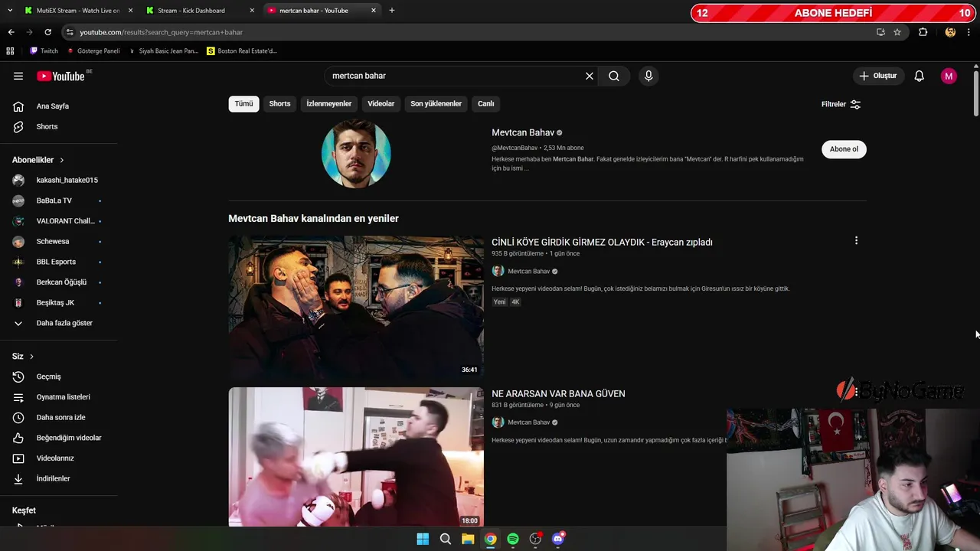Click the Oluştur create button
This screenshot has height=551, width=980.
coord(877,76)
